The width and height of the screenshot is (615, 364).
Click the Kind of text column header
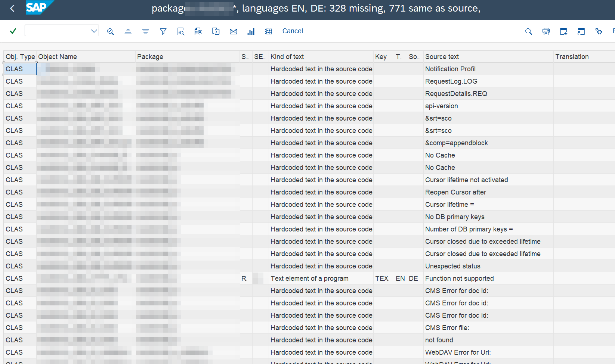point(321,57)
